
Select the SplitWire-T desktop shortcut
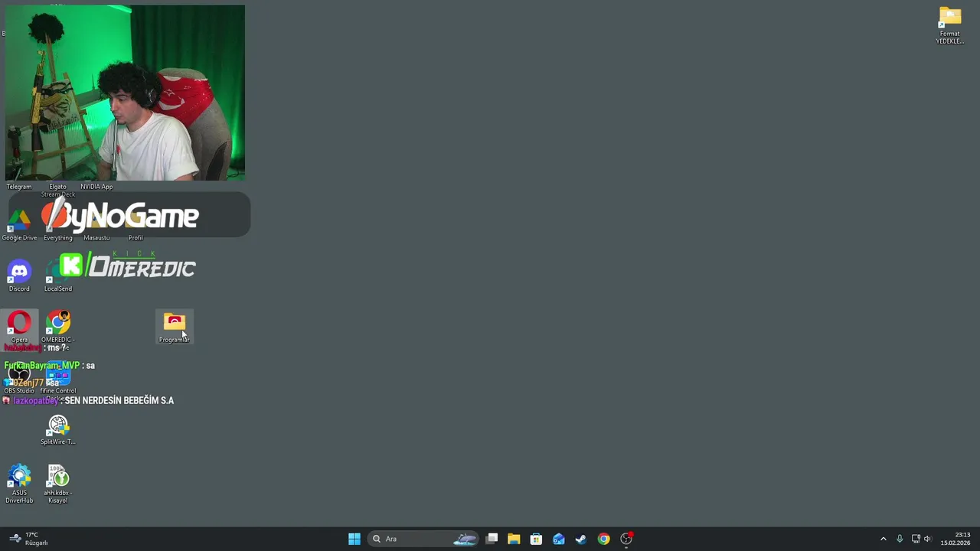[58, 430]
